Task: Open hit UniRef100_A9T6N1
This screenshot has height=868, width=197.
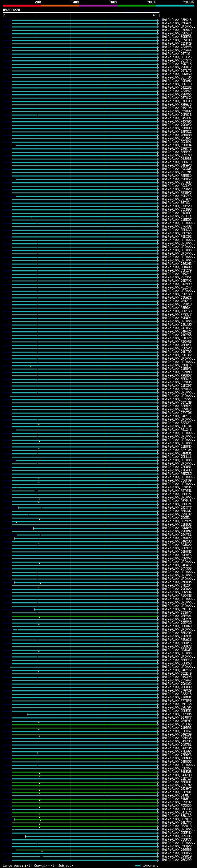Action: coord(177,491)
